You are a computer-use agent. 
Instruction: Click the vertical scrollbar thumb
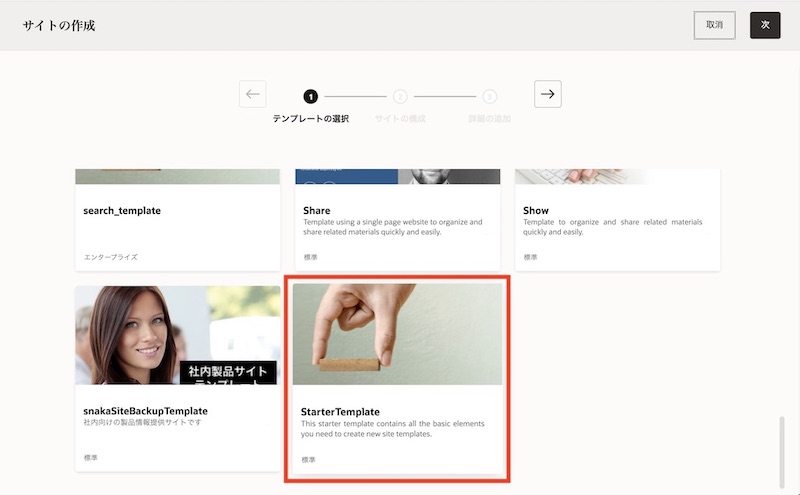[x=783, y=452]
